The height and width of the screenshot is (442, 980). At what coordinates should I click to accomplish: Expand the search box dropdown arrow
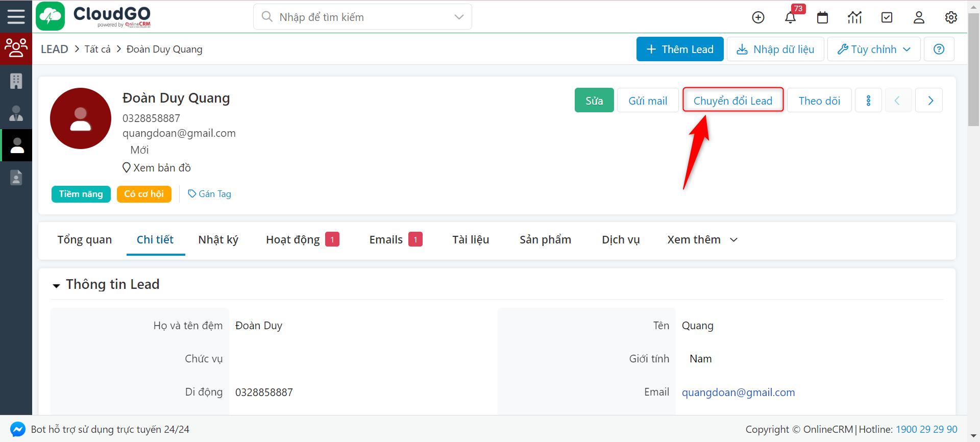[x=459, y=17]
